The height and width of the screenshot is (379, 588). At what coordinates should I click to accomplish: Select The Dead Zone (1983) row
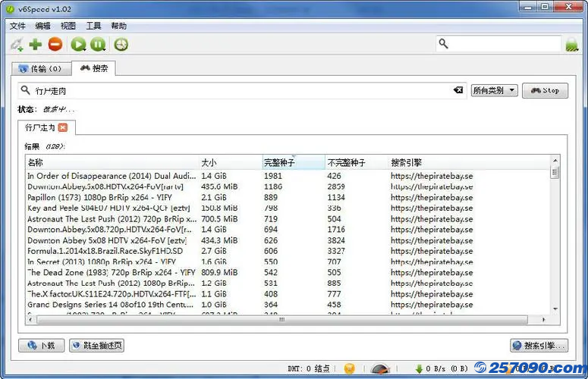pyautogui.click(x=288, y=273)
